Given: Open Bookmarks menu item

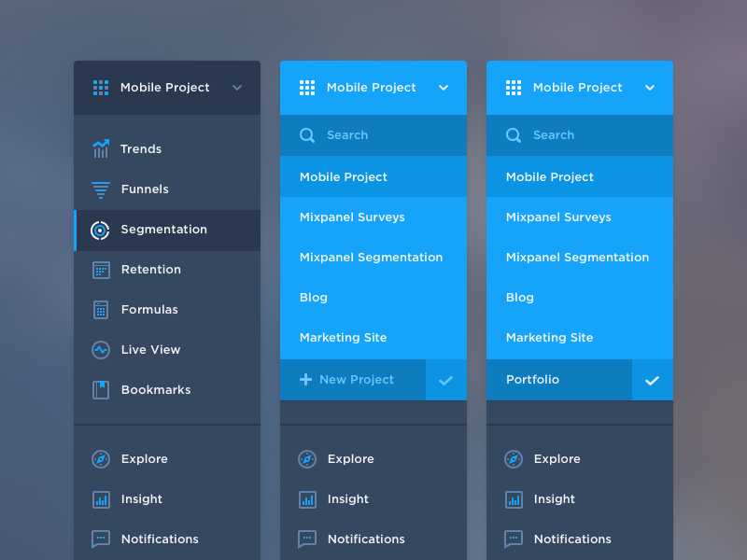Looking at the screenshot, I should click(167, 389).
